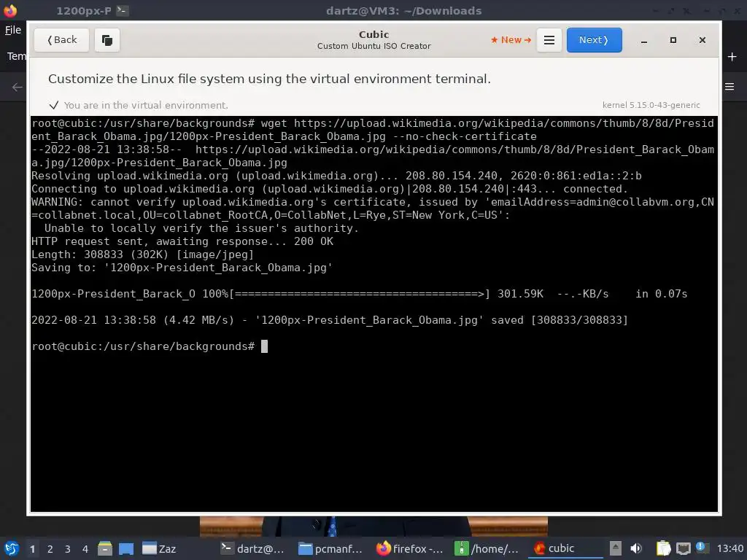Switch to workspace 3
Image resolution: width=747 pixels, height=560 pixels.
point(68,549)
